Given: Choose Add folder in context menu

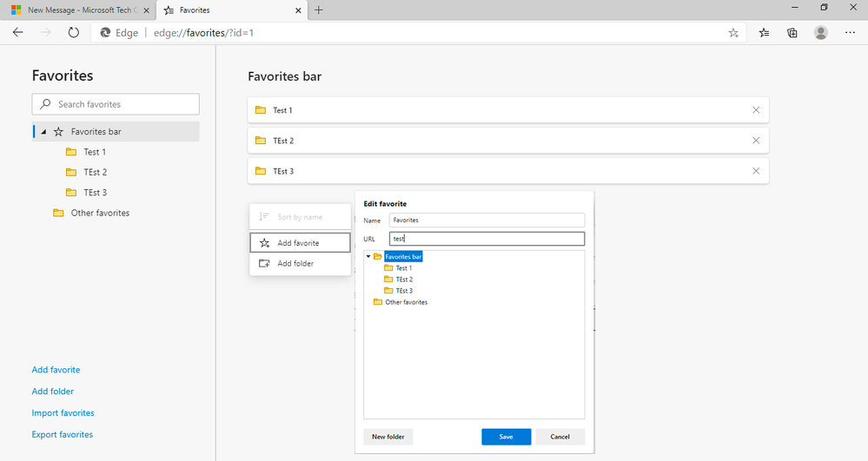Looking at the screenshot, I should click(300, 263).
